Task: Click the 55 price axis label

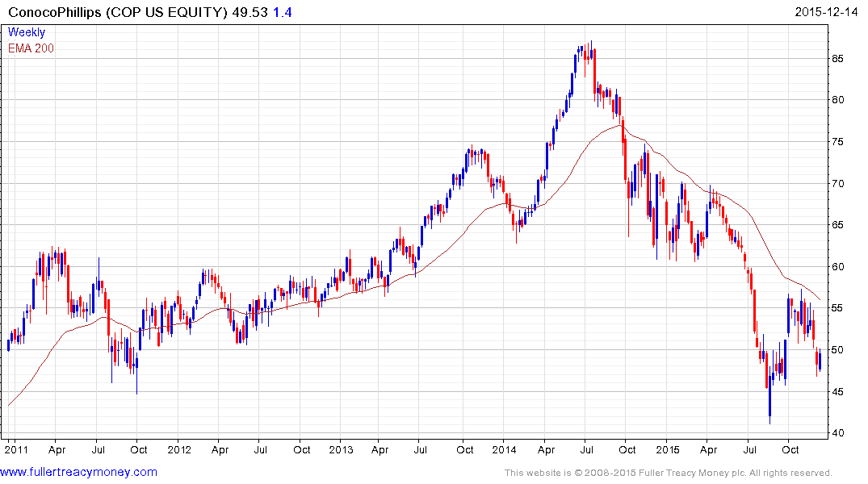Action: click(837, 308)
